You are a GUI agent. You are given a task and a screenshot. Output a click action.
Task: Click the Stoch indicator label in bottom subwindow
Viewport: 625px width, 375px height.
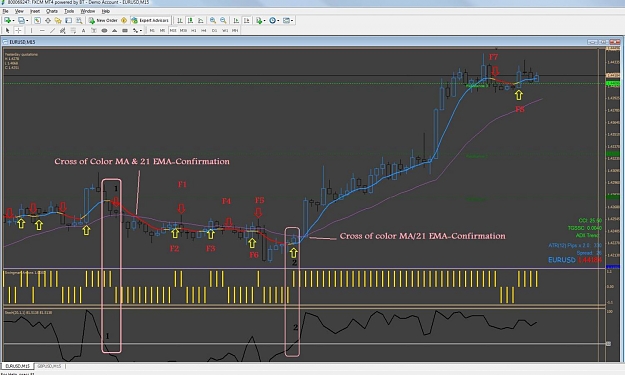click(28, 312)
